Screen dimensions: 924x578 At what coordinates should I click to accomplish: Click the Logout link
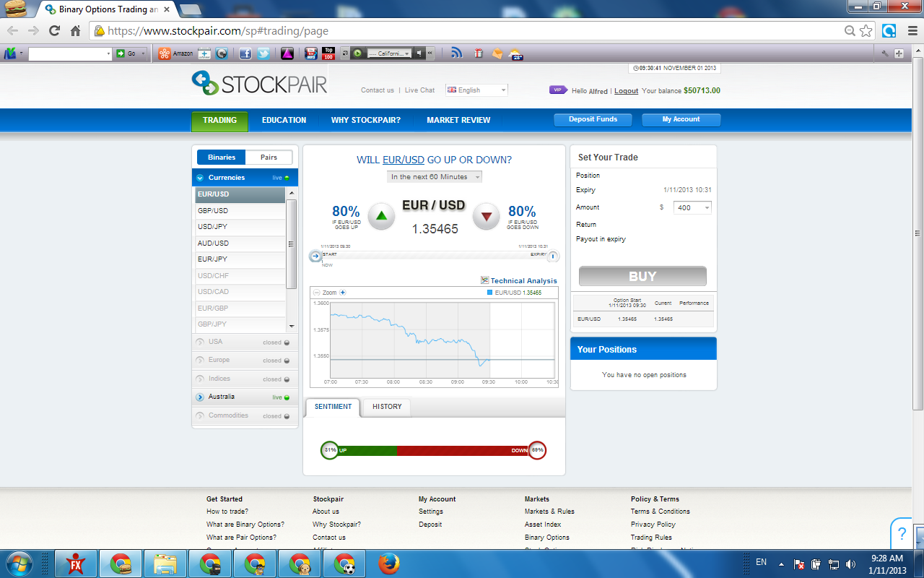627,91
